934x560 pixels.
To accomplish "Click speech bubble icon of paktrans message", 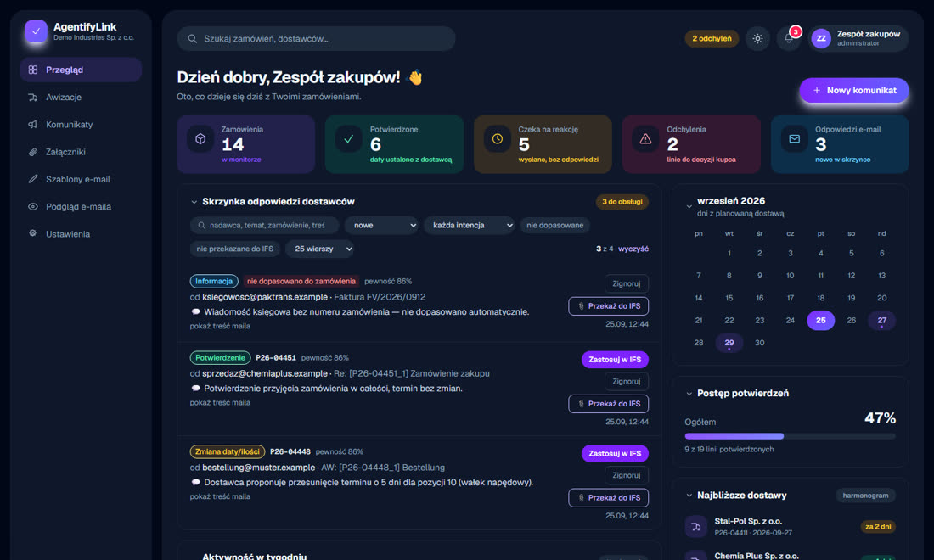I will (195, 312).
